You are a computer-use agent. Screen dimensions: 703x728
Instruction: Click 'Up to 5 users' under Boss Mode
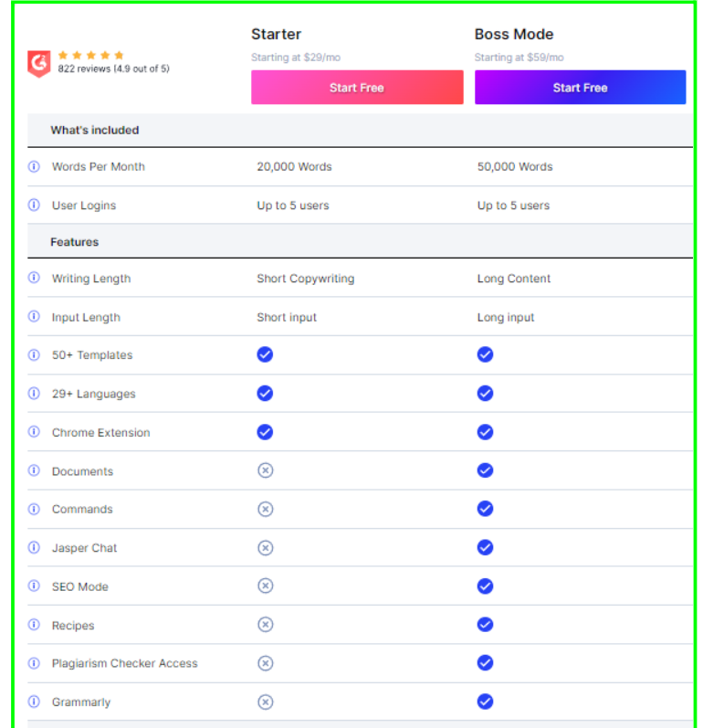[x=513, y=206]
